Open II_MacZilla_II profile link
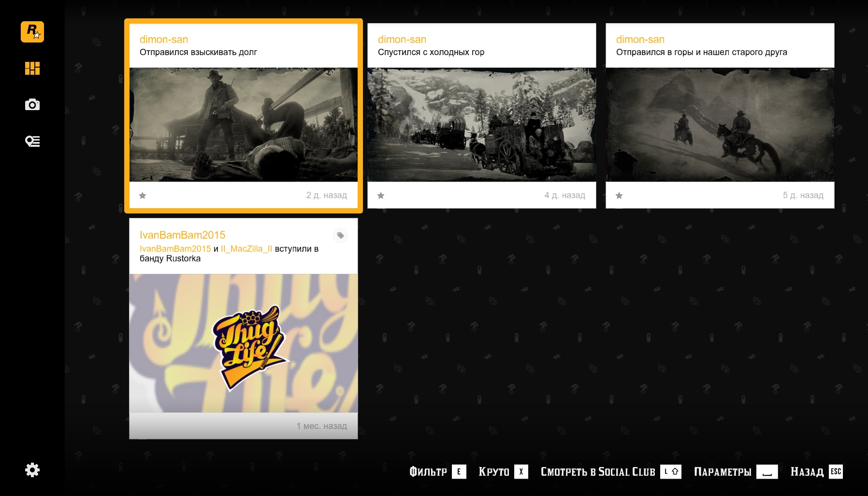 pos(246,249)
